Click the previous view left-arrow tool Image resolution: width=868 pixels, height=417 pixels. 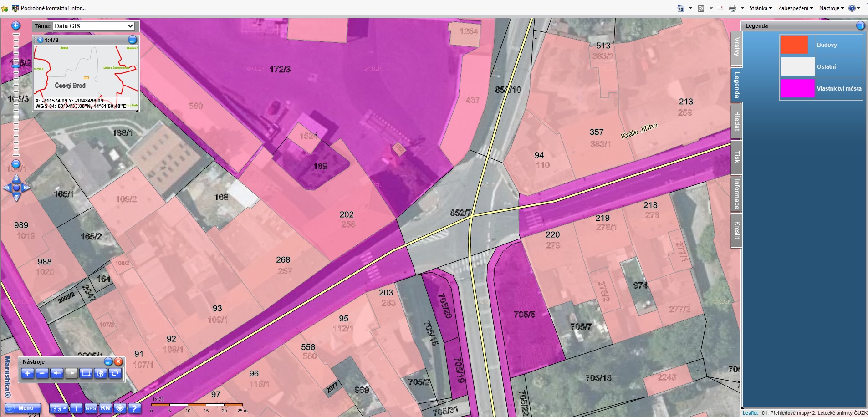pos(56,374)
